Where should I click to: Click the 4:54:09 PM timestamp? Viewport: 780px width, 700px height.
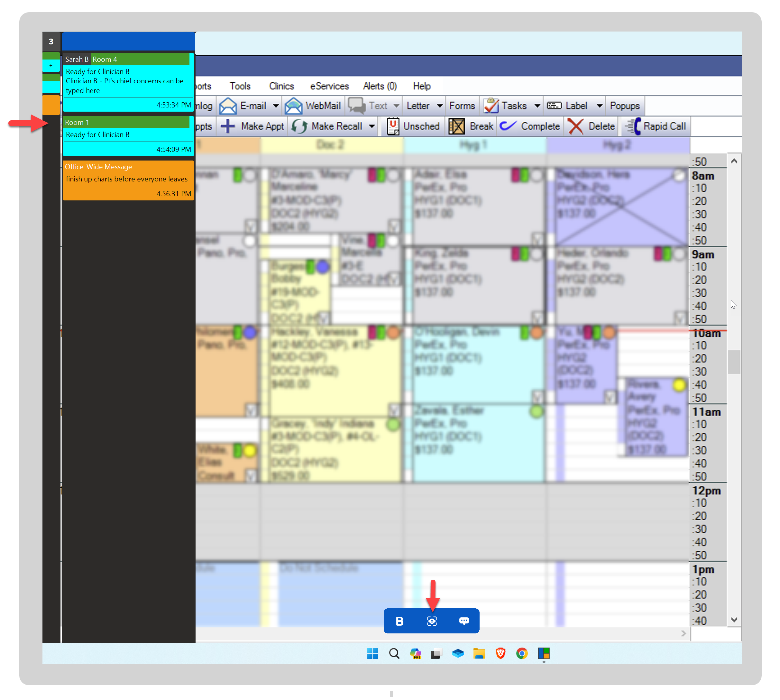(174, 150)
